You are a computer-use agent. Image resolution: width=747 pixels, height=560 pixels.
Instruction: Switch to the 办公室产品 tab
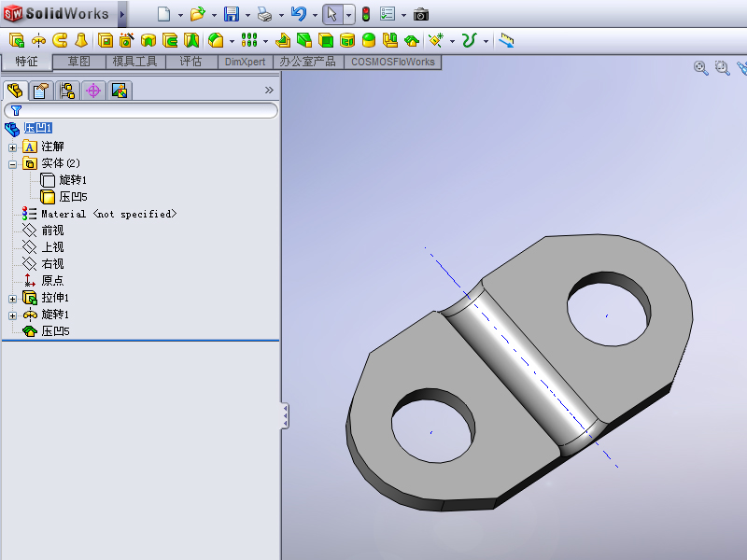pyautogui.click(x=308, y=62)
